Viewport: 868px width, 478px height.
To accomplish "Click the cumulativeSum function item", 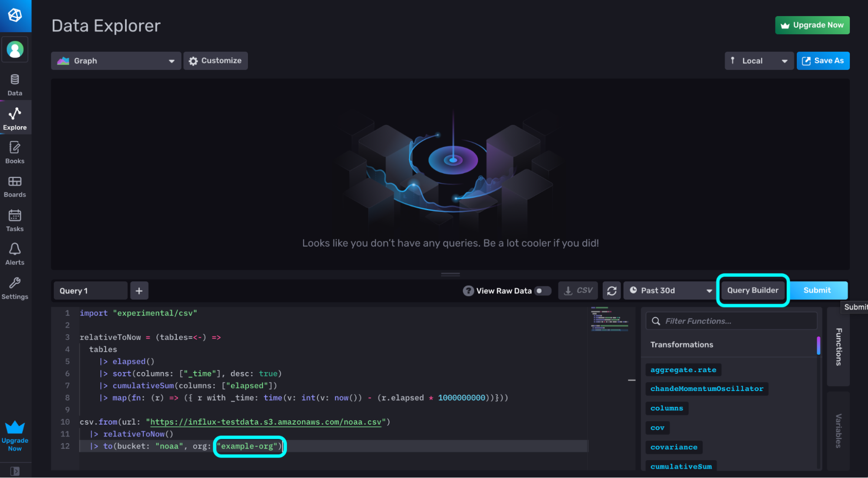I will pos(680,466).
